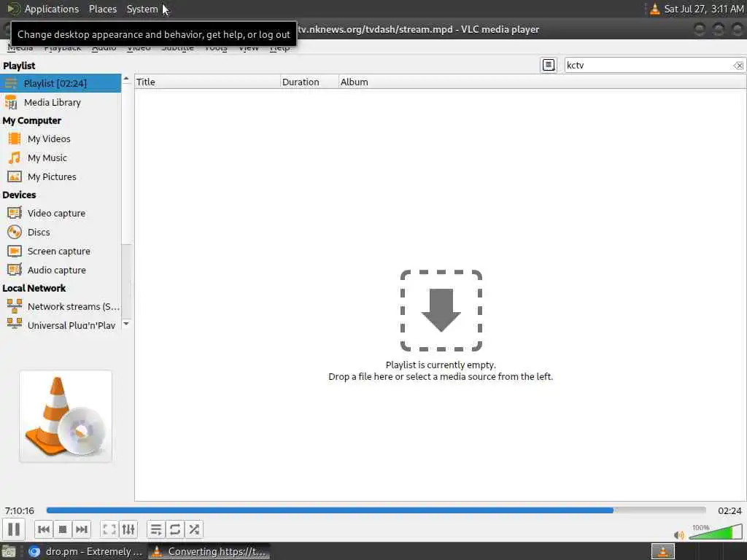Skip to next media in playlist
This screenshot has height=560, width=747.
click(x=82, y=529)
